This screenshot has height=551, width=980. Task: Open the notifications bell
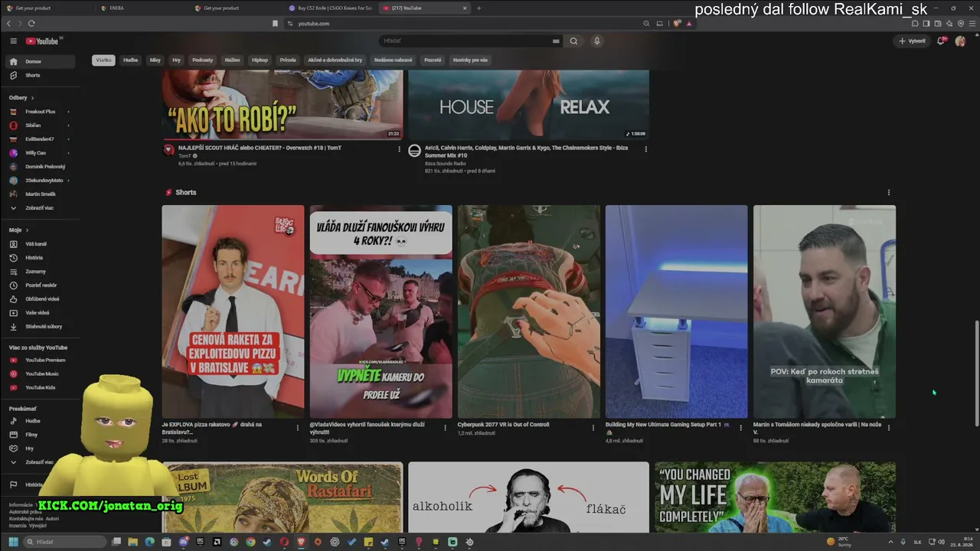(x=941, y=41)
